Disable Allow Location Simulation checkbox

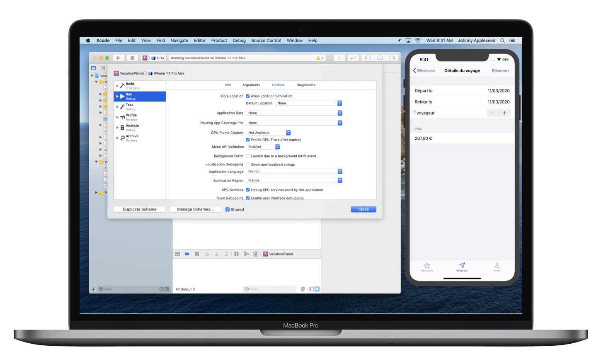[x=248, y=96]
